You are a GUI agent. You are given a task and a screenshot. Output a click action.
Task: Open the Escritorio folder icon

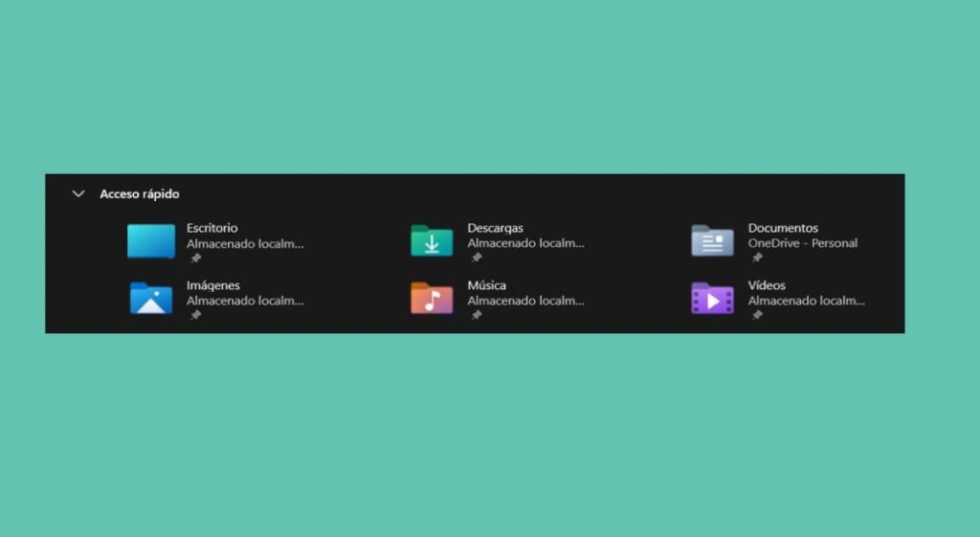[151, 240]
